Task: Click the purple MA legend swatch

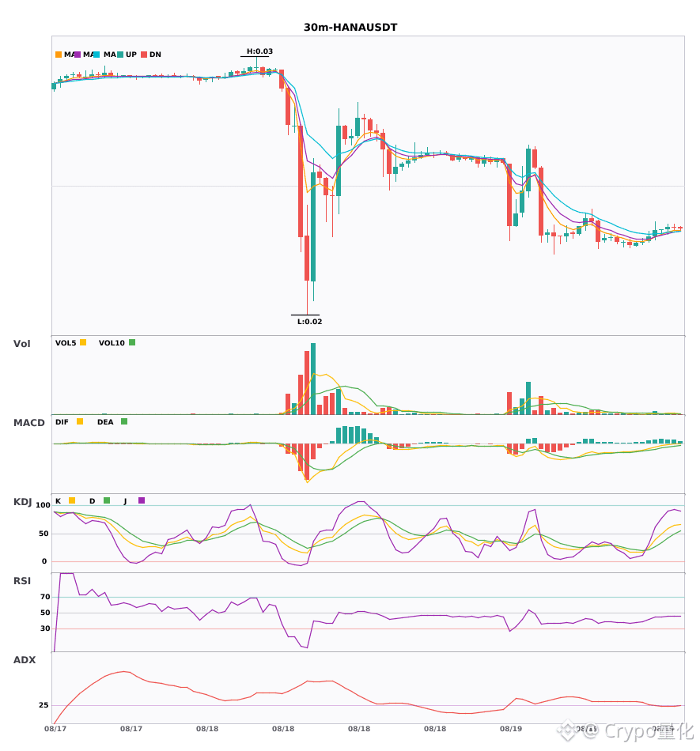Action: pos(78,55)
